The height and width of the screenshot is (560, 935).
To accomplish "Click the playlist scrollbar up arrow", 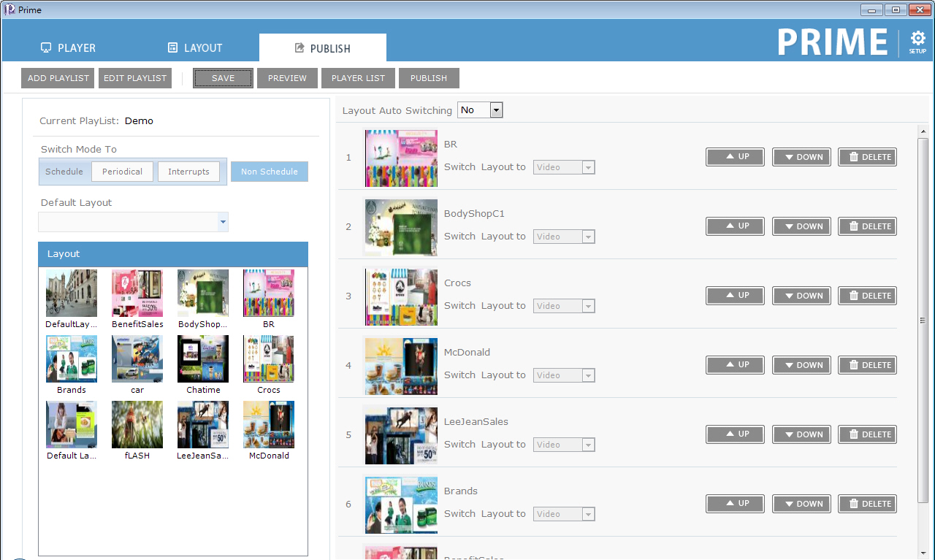I will tap(923, 131).
